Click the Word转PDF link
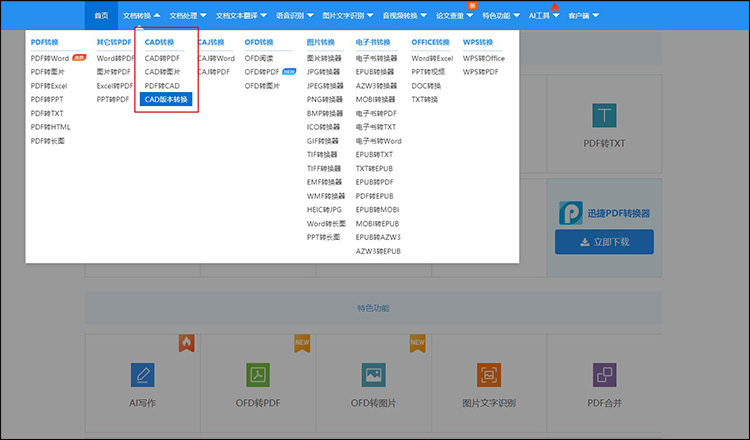Viewport: 750px width, 440px height. [x=115, y=58]
